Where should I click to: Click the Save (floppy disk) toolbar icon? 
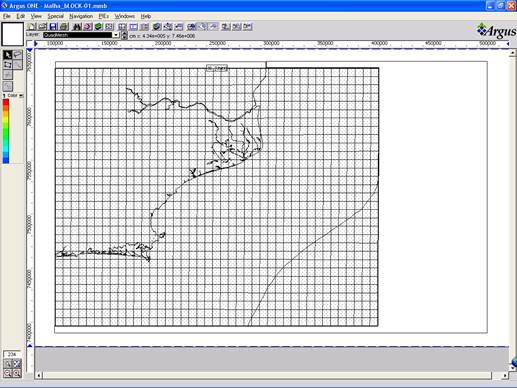click(x=53, y=27)
